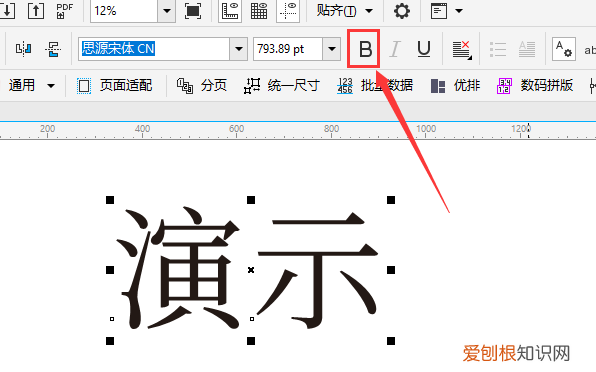Click the 思源宋体 CN font name field

(x=154, y=49)
